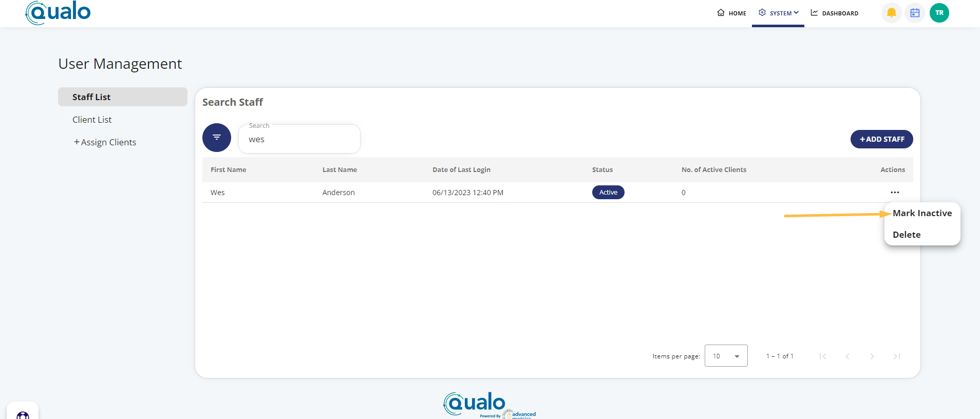
Task: Go to the Dashboard page
Action: click(x=835, y=13)
